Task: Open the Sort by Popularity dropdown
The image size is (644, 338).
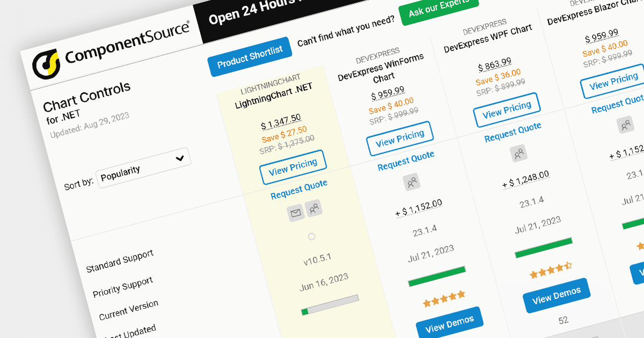Action: 143,167
